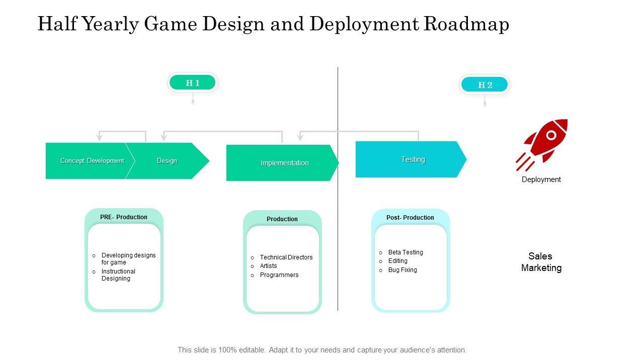
Task: Select the Programmers bullet item
Action: pos(279,275)
